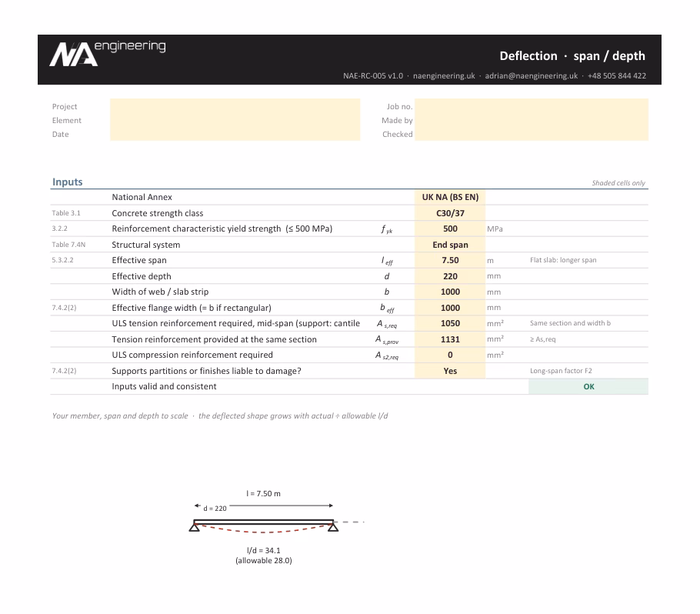Click the 'Table 3.1' clause reference
This screenshot has width=700, height=614.
[66, 213]
